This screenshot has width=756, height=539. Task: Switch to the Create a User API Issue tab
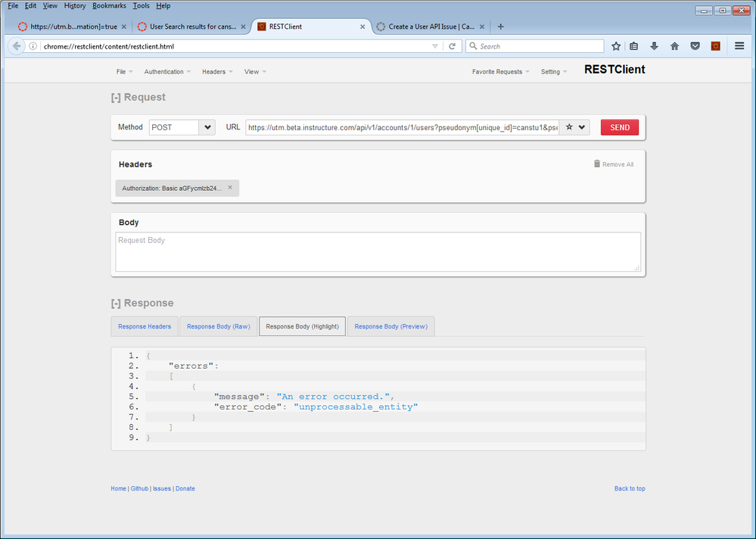coord(431,26)
